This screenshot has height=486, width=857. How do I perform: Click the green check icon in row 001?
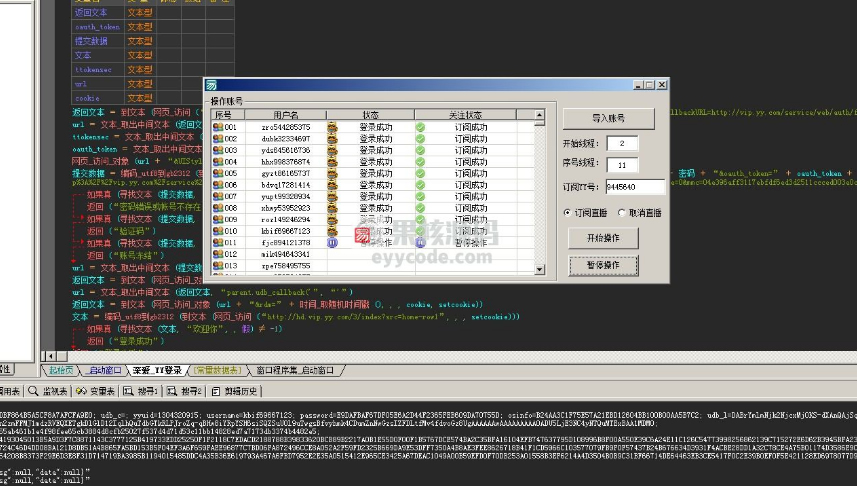click(x=420, y=127)
